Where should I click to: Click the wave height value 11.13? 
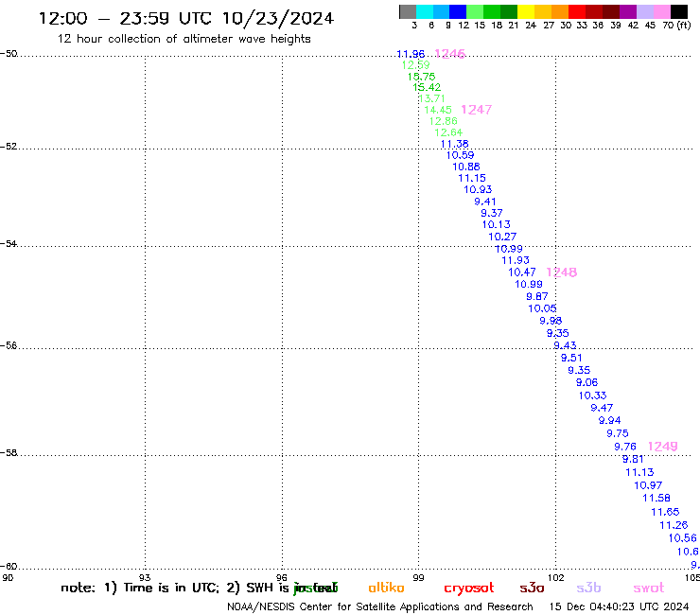tap(639, 472)
